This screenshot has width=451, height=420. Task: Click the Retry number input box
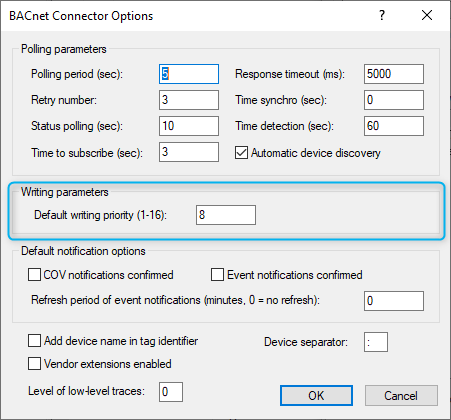(189, 100)
